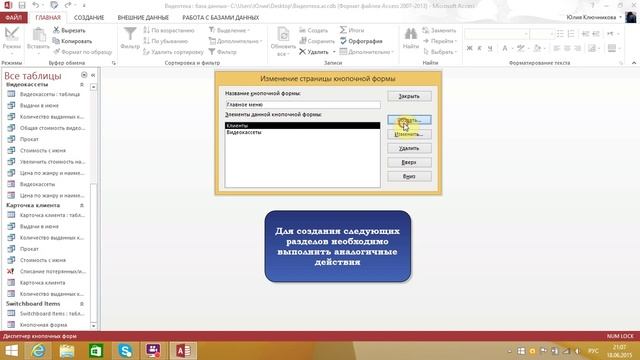Click the Закрыть button in the dialog
Screen dimensions: 640x360
tap(409, 96)
